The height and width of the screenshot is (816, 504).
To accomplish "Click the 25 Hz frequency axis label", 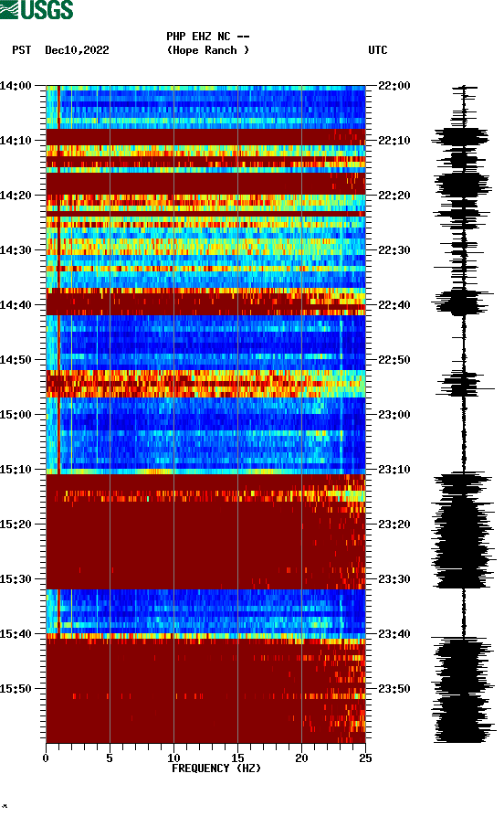I will click(x=365, y=758).
